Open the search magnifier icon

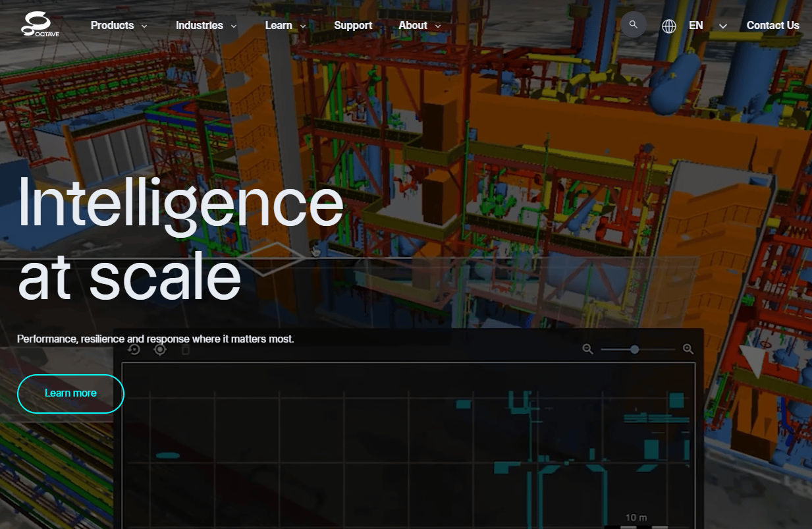pos(634,25)
